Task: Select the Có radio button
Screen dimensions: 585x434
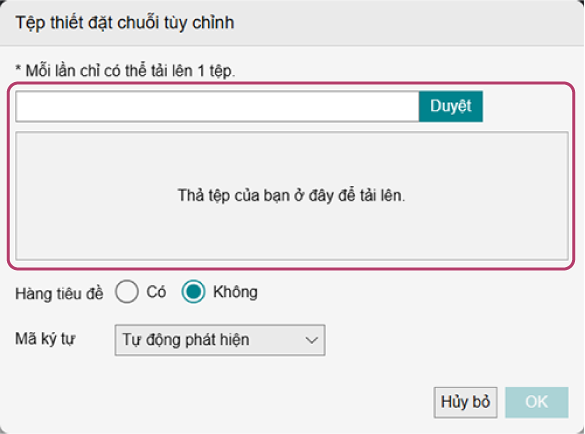Action: coord(127,291)
